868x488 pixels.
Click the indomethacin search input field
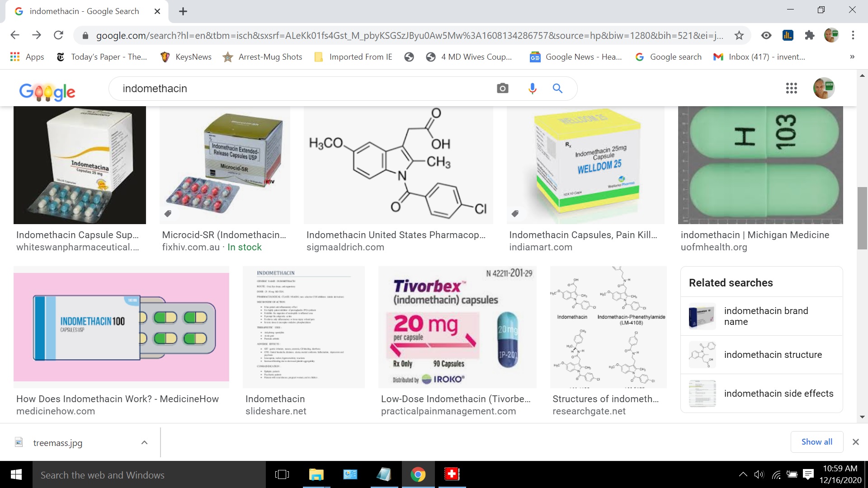click(298, 89)
